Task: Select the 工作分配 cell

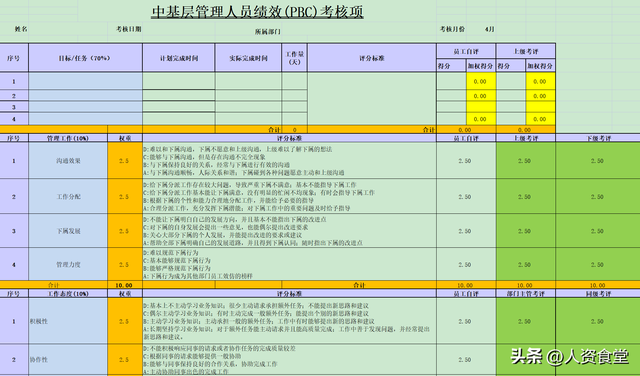Action: (x=68, y=196)
